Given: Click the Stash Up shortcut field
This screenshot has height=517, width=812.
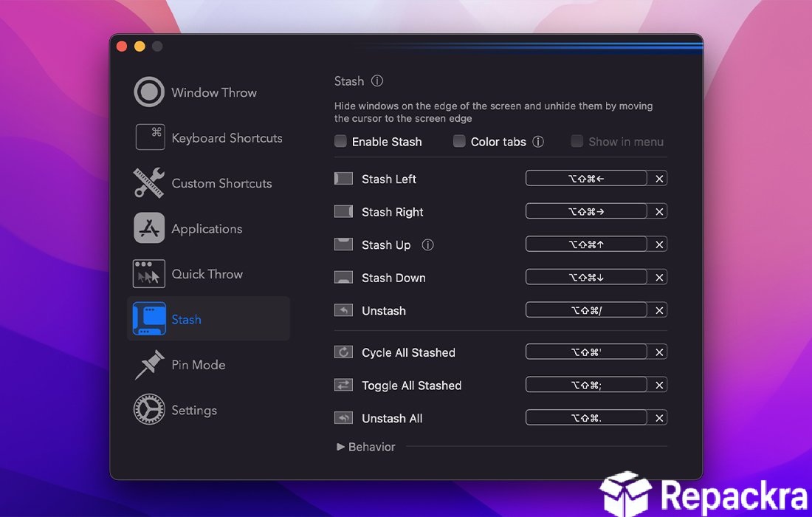Looking at the screenshot, I should [x=586, y=244].
